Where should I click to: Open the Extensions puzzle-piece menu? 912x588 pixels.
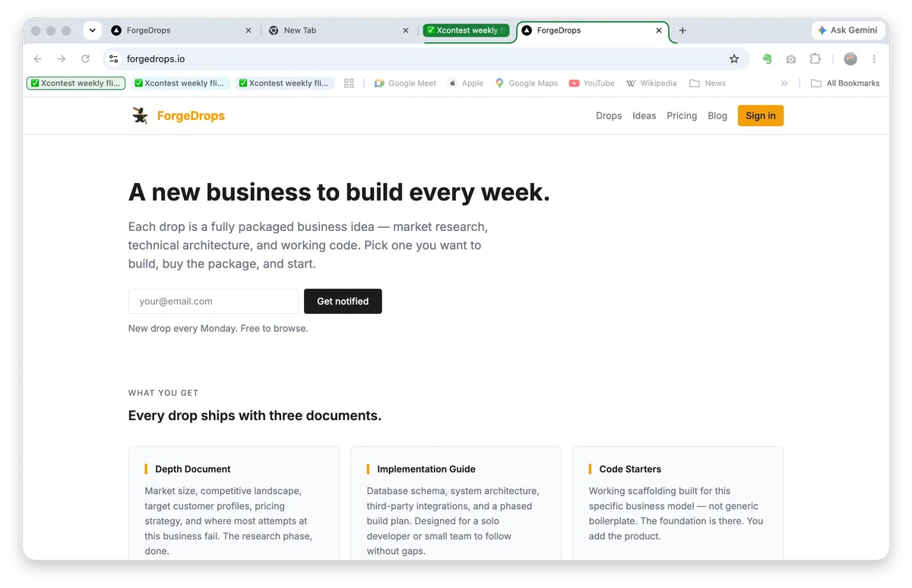click(x=815, y=58)
